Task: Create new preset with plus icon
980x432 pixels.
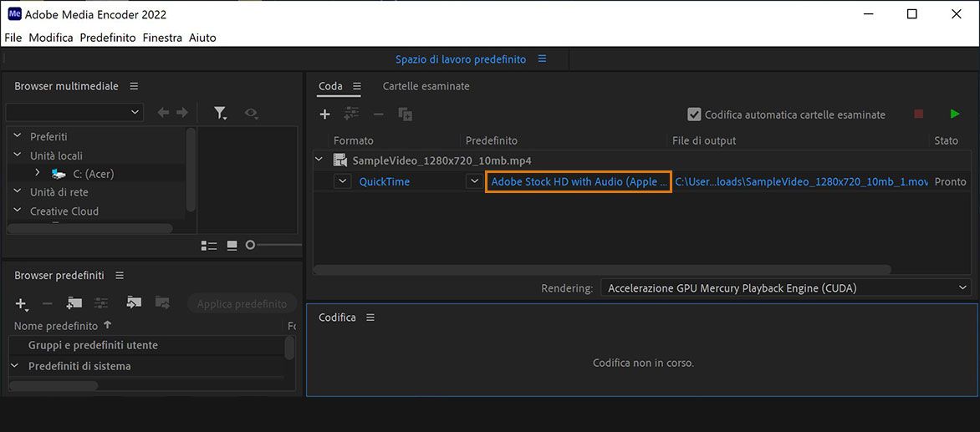Action: pos(21,304)
